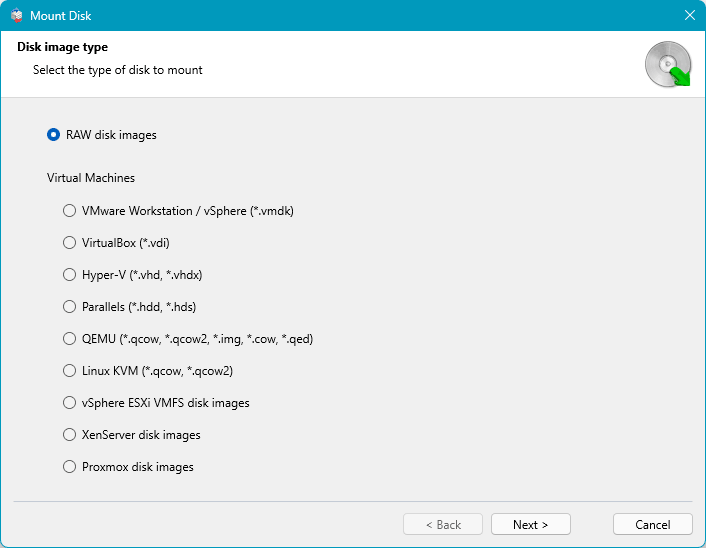Choose the QEMU disk image option

click(x=69, y=339)
